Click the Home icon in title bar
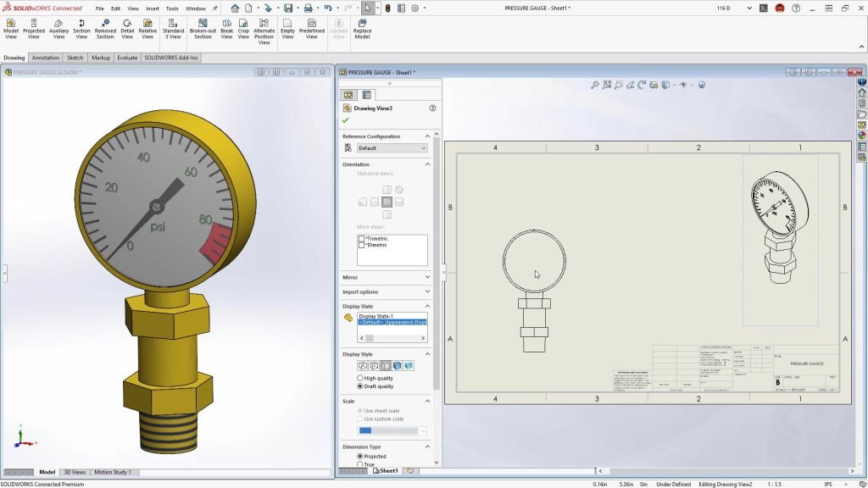 (235, 8)
